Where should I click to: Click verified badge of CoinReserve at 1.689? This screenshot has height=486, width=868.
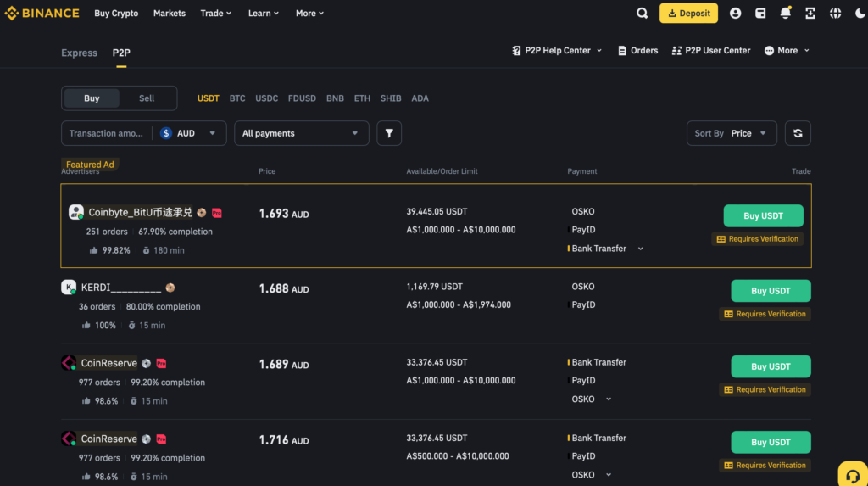(146, 364)
